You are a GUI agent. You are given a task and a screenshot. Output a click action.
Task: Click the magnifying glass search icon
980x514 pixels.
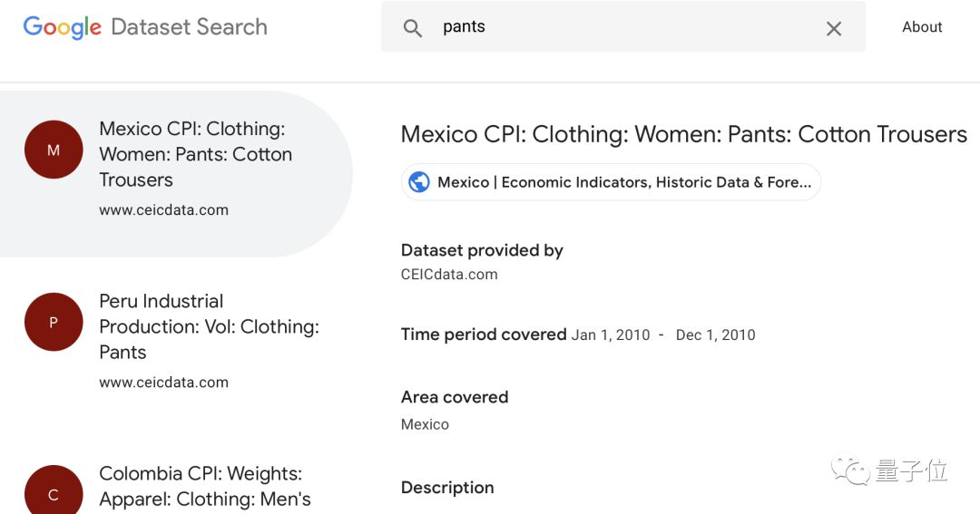click(x=413, y=28)
